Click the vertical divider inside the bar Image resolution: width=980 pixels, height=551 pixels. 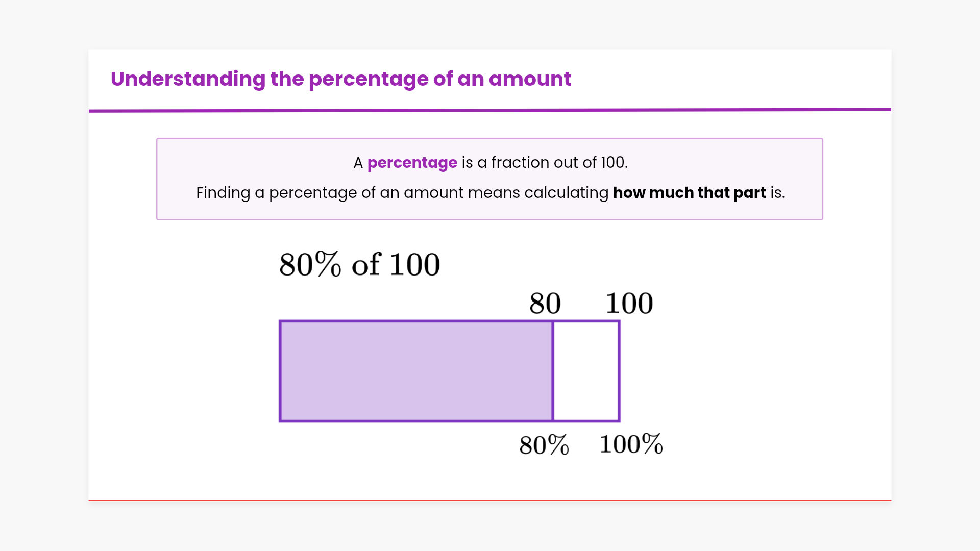point(553,371)
